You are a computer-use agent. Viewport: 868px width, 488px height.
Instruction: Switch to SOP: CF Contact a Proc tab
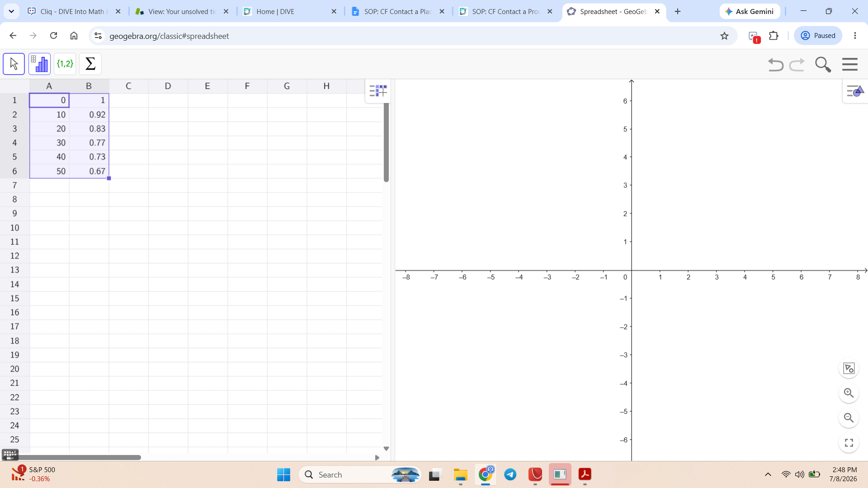pos(506,11)
